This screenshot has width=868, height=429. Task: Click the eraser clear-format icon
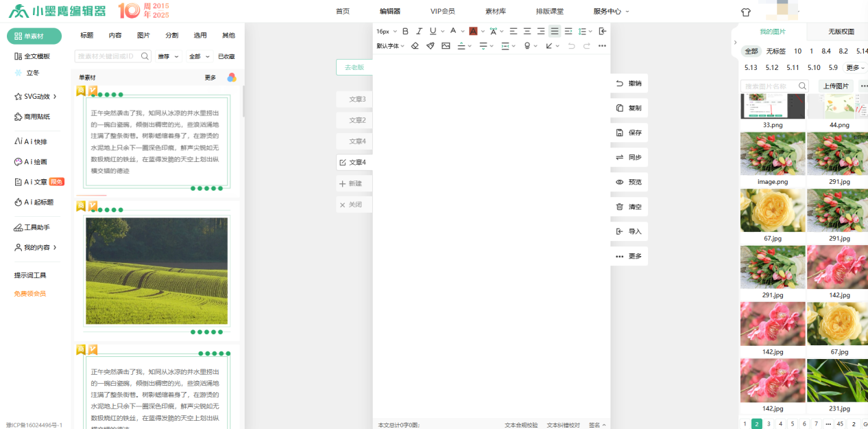(x=414, y=46)
